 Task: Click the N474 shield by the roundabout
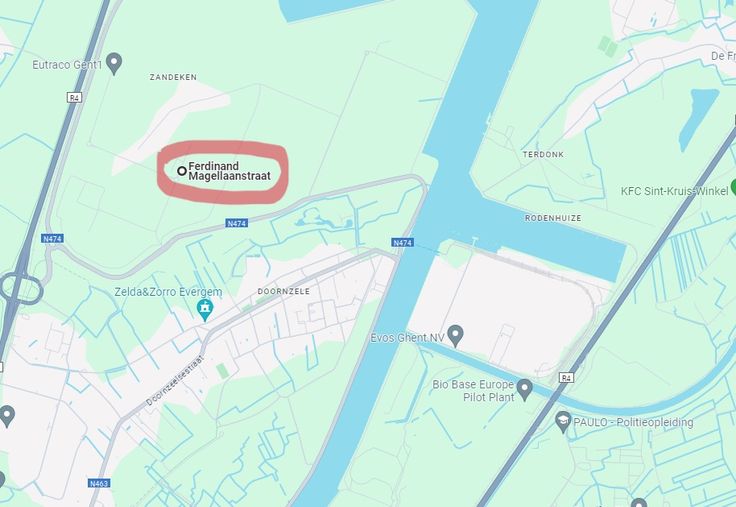(52, 238)
